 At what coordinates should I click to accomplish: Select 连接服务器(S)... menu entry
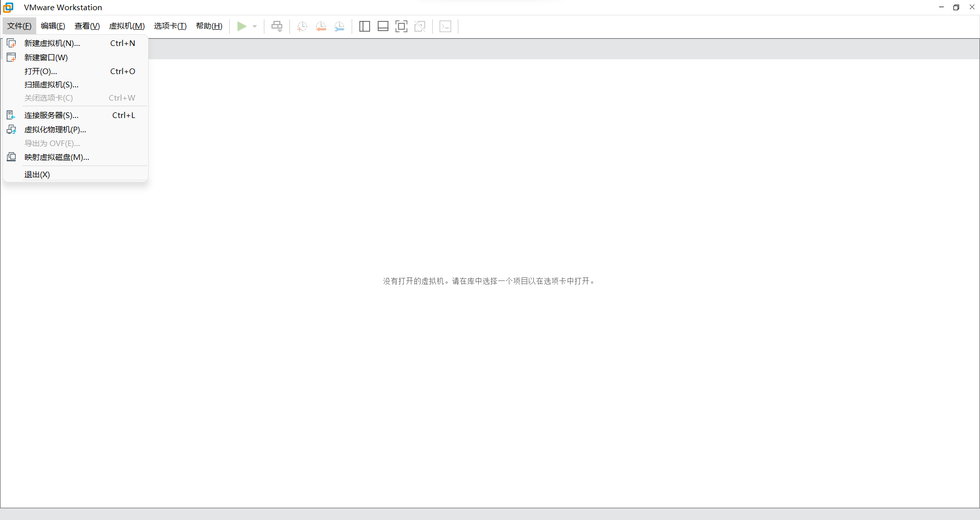coord(76,115)
